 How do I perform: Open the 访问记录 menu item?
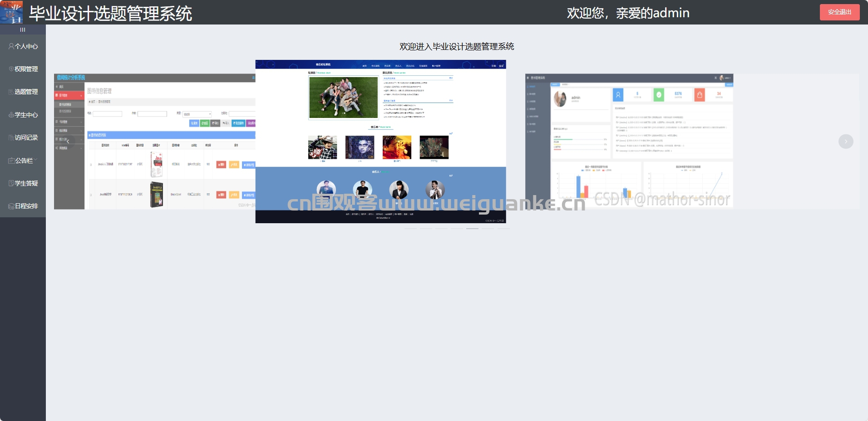coord(23,137)
